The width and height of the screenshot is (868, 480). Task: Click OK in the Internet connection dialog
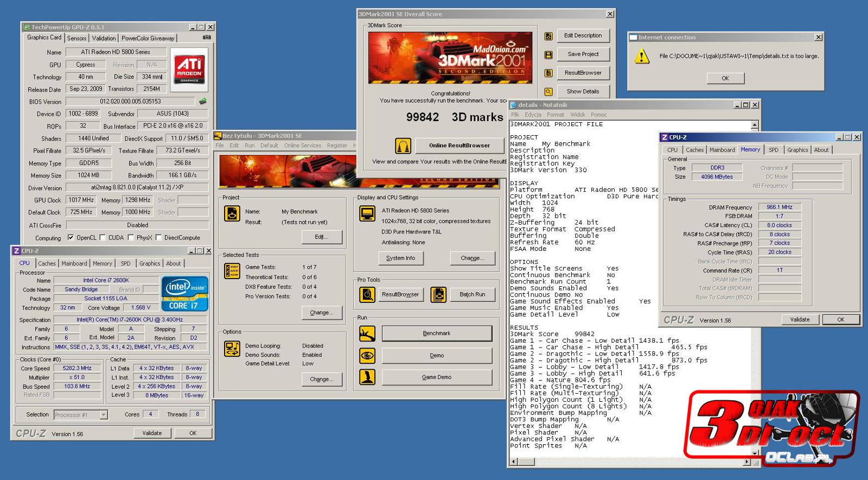pos(725,78)
